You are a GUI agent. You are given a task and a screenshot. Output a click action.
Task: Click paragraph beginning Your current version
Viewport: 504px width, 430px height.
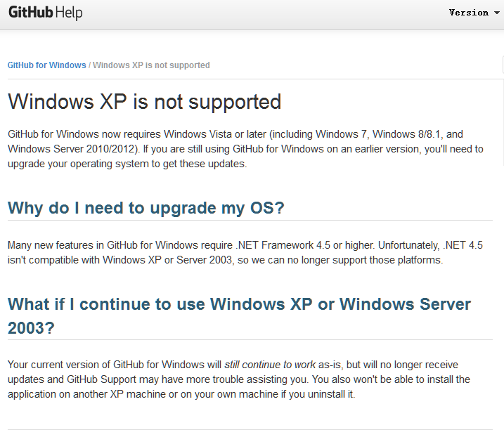click(239, 379)
